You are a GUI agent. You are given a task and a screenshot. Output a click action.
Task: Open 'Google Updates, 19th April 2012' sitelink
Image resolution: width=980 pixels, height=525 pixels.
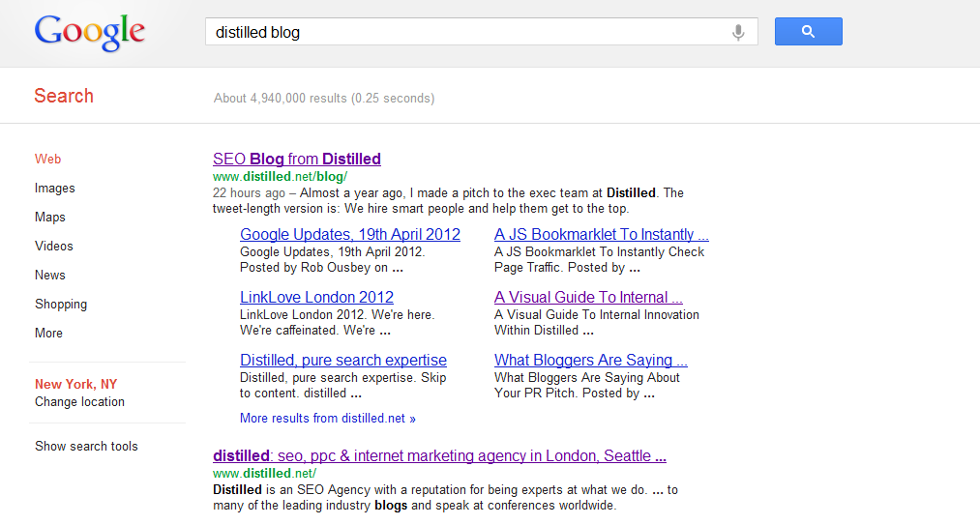click(x=350, y=234)
